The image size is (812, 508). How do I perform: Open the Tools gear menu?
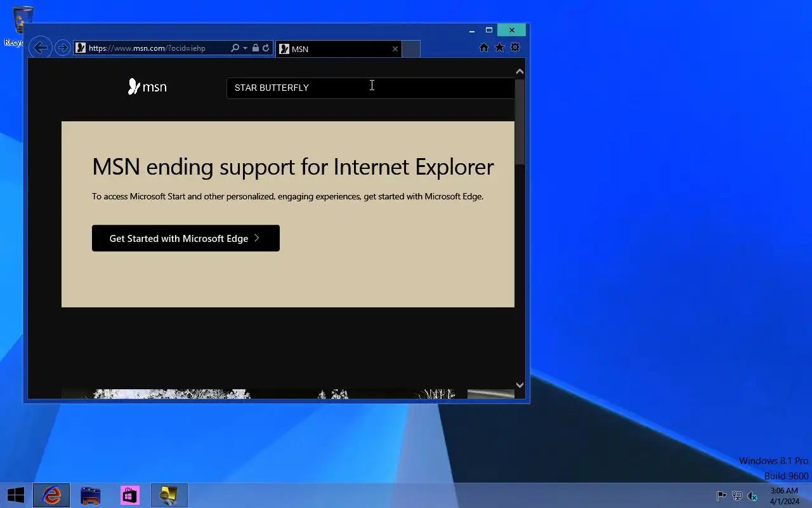tap(515, 48)
